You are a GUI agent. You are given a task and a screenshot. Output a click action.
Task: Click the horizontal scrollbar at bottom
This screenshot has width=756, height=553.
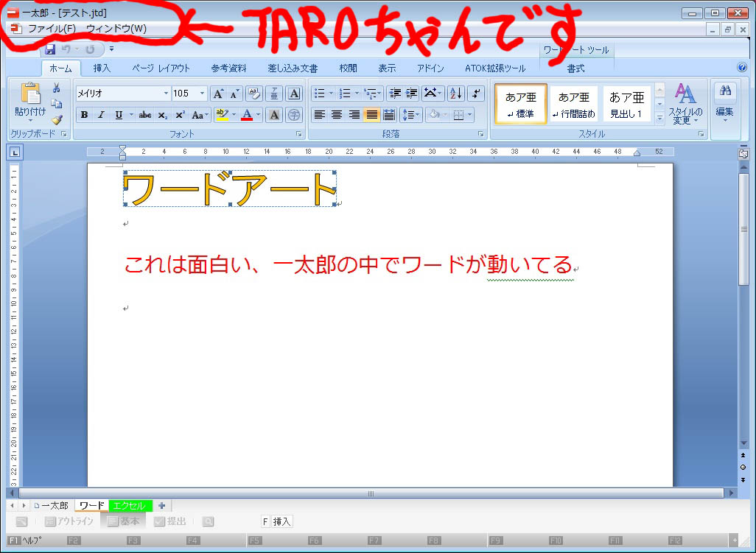[371, 493]
